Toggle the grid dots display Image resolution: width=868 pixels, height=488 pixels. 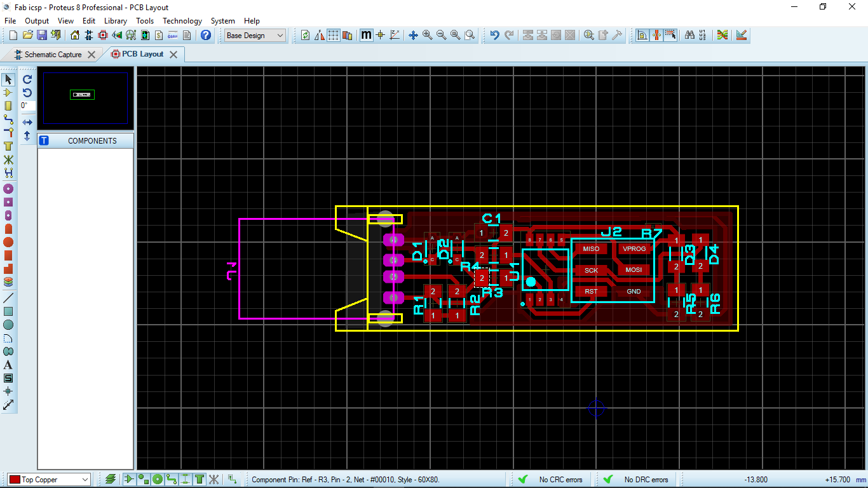334,36
